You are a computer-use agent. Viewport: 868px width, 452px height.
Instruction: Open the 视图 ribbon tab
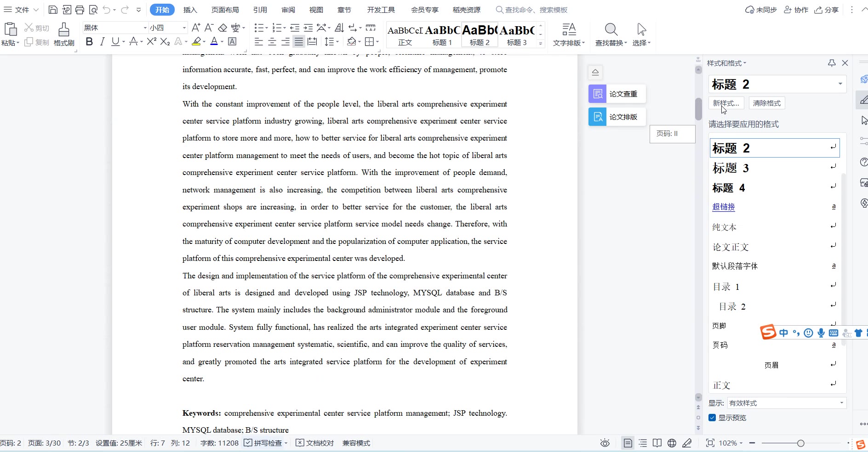[316, 10]
